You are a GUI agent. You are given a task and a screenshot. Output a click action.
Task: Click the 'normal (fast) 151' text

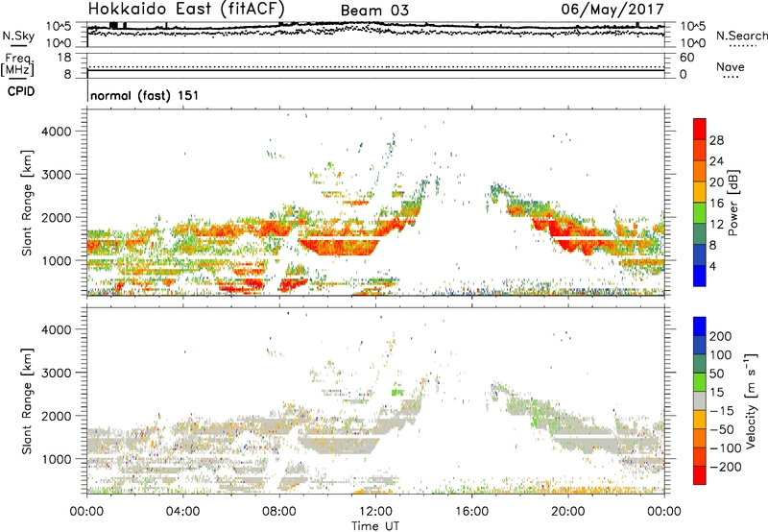(x=145, y=95)
